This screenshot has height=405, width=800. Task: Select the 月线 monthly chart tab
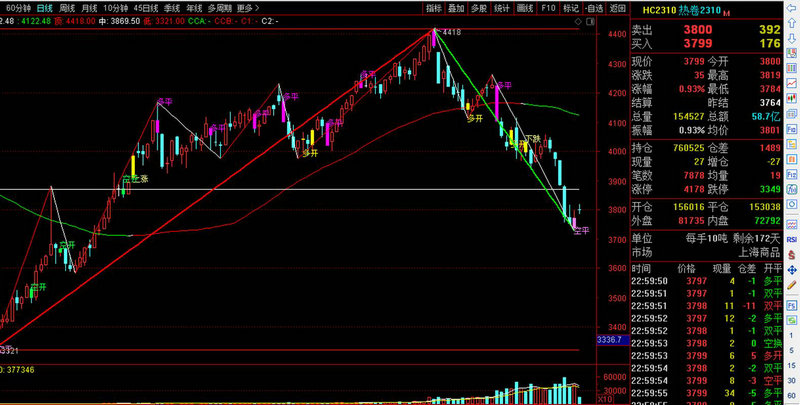pyautogui.click(x=90, y=8)
